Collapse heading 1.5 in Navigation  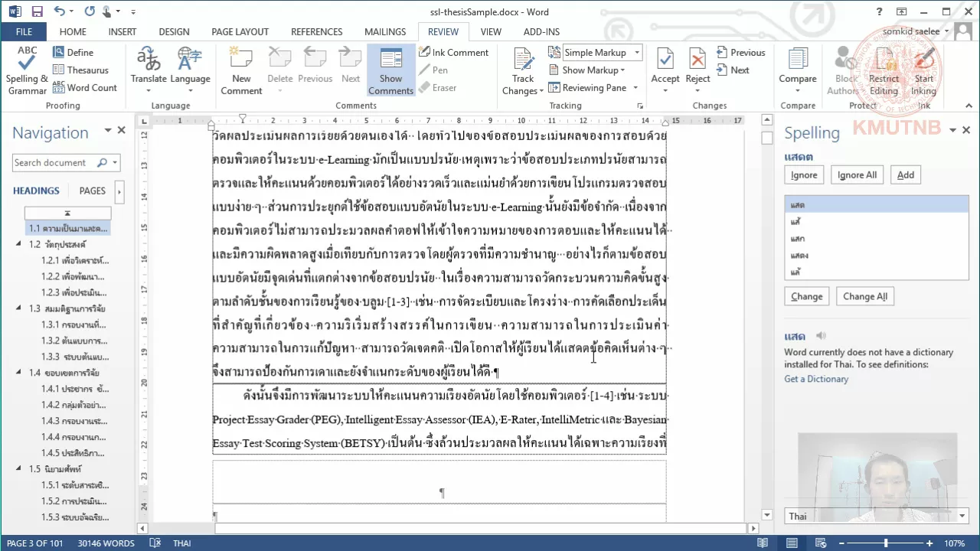click(x=19, y=468)
